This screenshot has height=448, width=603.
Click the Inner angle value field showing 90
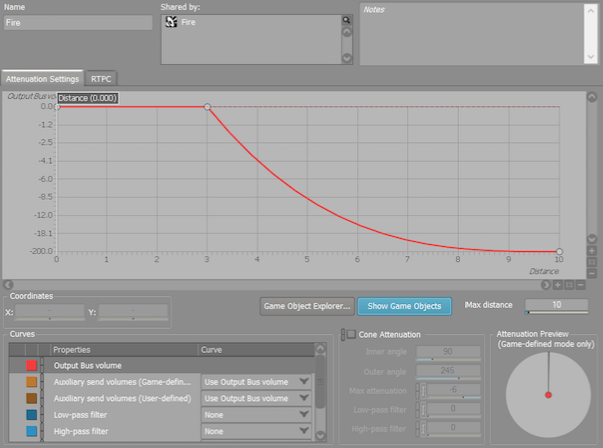[x=448, y=351]
